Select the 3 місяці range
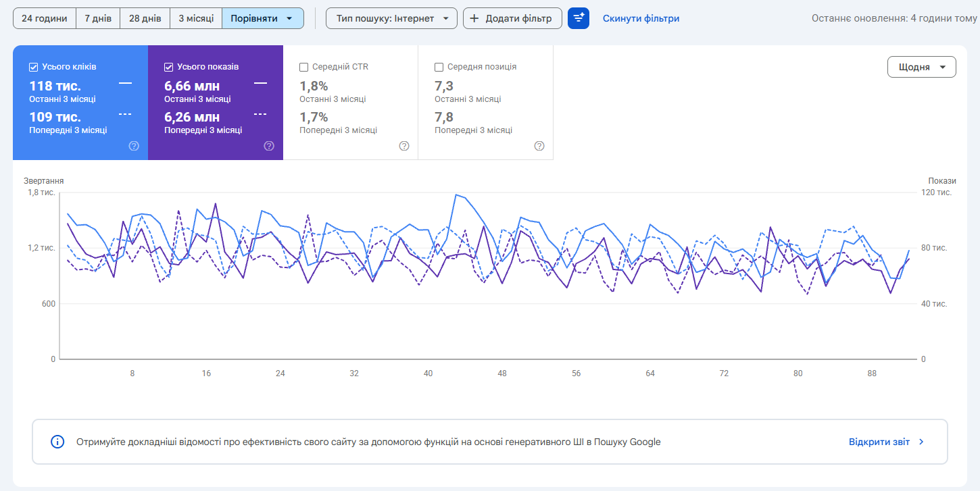 [x=196, y=18]
